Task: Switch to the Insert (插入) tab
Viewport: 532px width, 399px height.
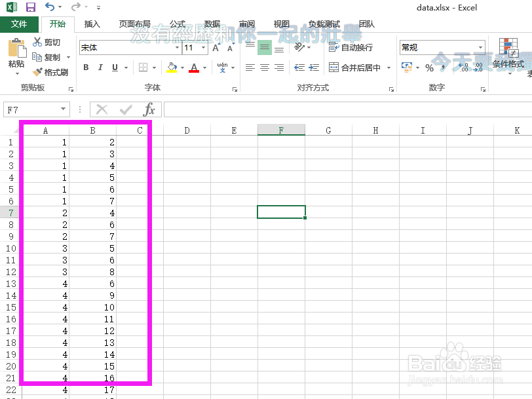Action: (x=92, y=24)
